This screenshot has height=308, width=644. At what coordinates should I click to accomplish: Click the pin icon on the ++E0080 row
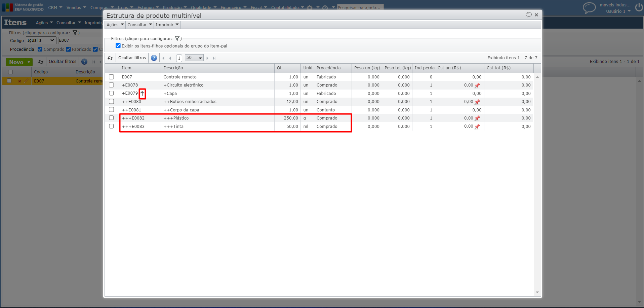(477, 102)
